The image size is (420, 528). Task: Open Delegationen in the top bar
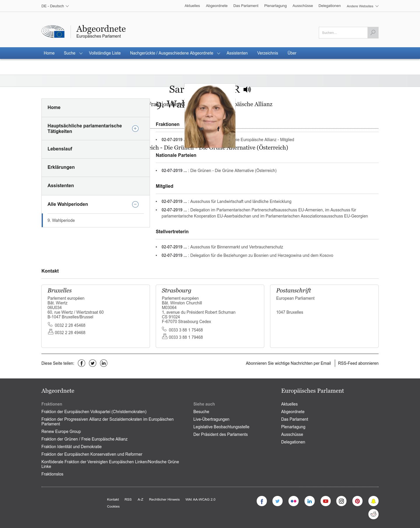pyautogui.click(x=330, y=6)
